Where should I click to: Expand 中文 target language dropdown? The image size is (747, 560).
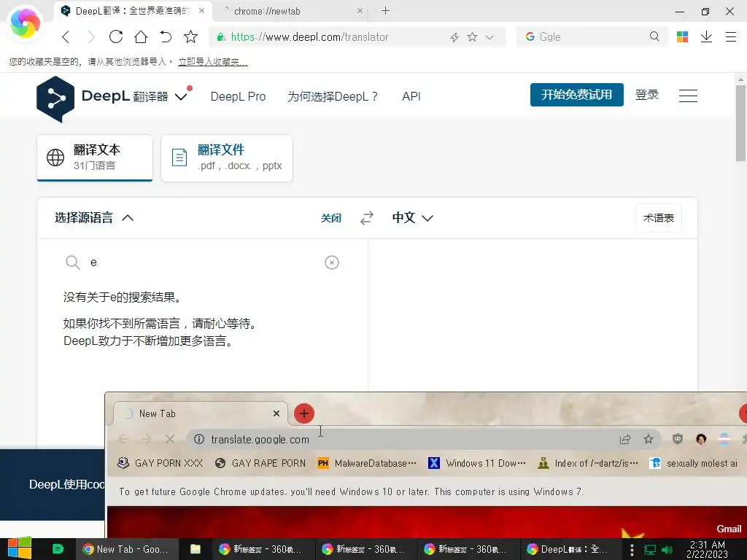(x=413, y=217)
